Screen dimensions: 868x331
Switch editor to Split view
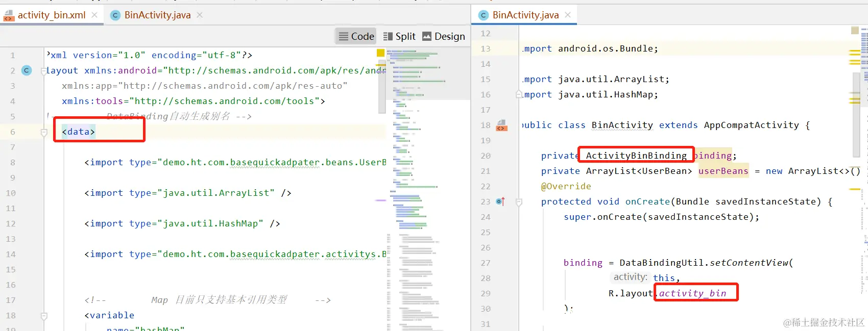click(x=399, y=36)
